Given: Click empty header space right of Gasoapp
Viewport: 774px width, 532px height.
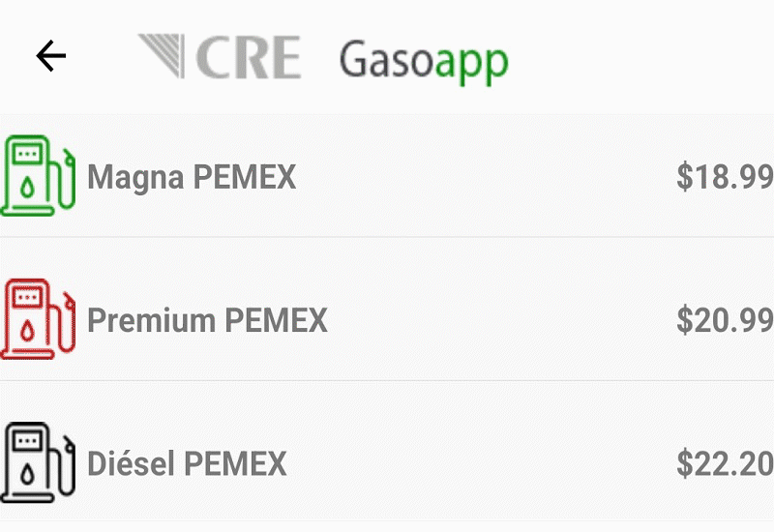Looking at the screenshot, I should (639, 57).
